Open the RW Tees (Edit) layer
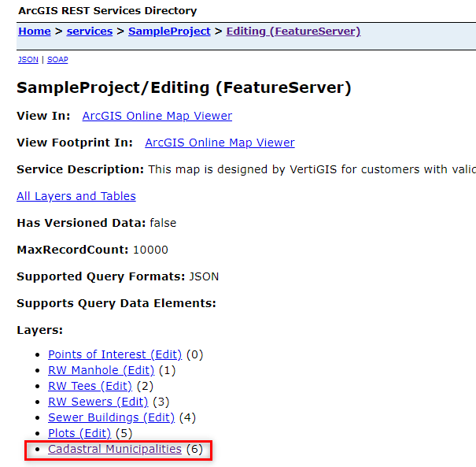 click(90, 386)
